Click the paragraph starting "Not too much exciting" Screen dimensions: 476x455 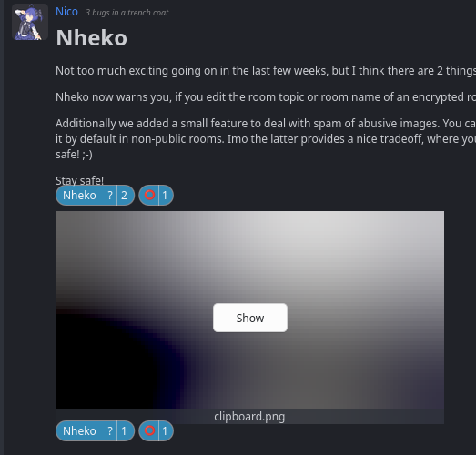click(x=266, y=71)
